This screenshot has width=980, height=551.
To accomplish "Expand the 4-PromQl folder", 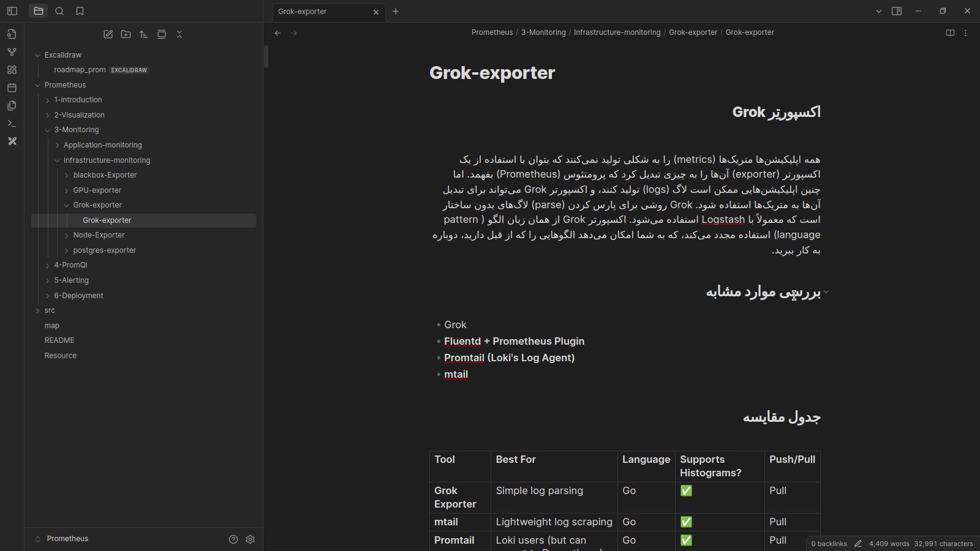I will coord(48,265).
